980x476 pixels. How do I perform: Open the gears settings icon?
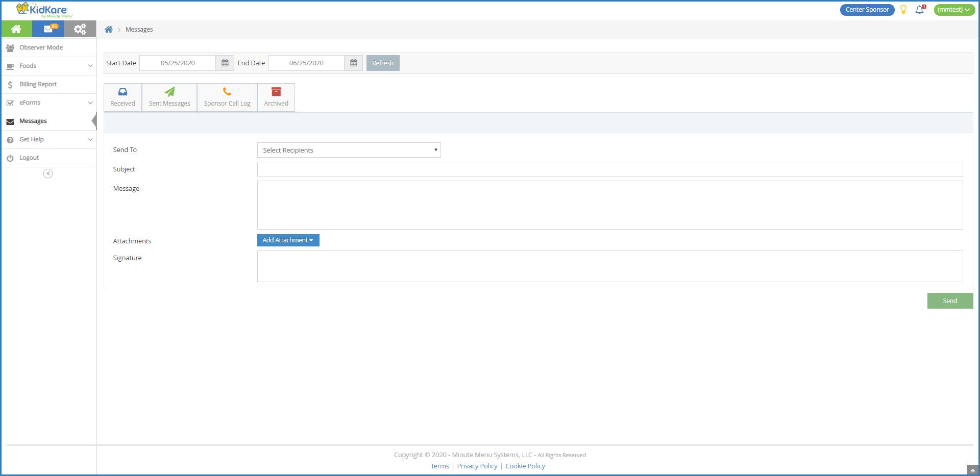pos(80,29)
